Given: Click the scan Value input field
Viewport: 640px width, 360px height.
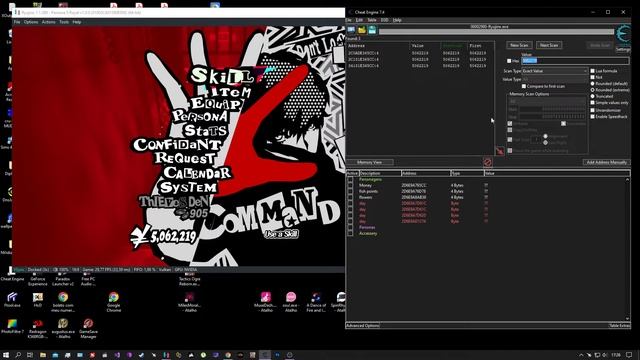Looking at the screenshot, I should [x=575, y=61].
